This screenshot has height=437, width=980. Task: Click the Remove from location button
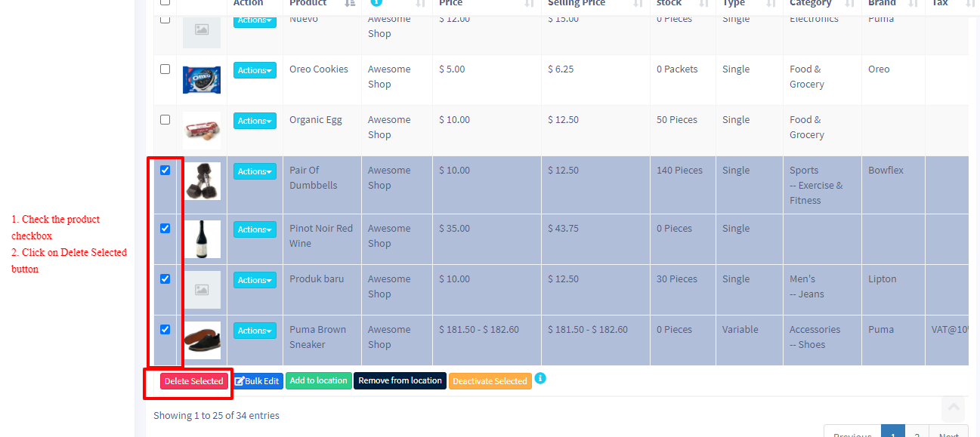(x=400, y=381)
